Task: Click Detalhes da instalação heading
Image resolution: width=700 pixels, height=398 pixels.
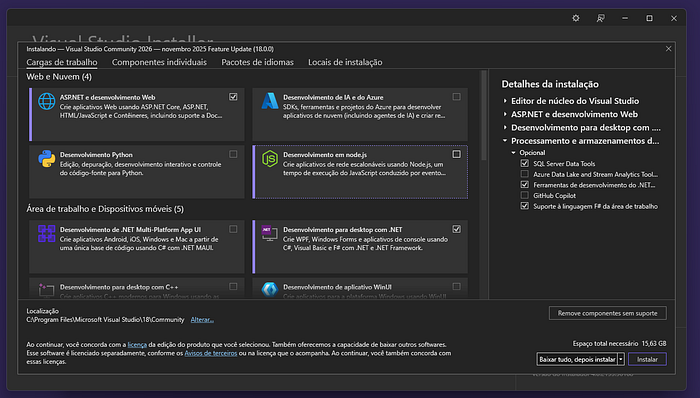Action: click(550, 84)
